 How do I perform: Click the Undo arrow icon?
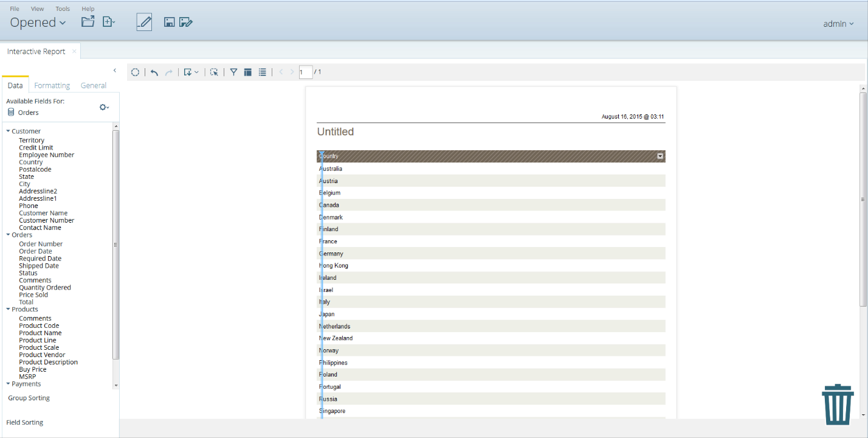point(154,72)
